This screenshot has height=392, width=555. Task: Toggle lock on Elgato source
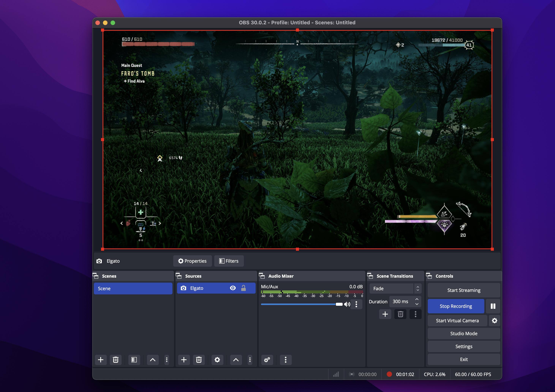[x=243, y=288]
